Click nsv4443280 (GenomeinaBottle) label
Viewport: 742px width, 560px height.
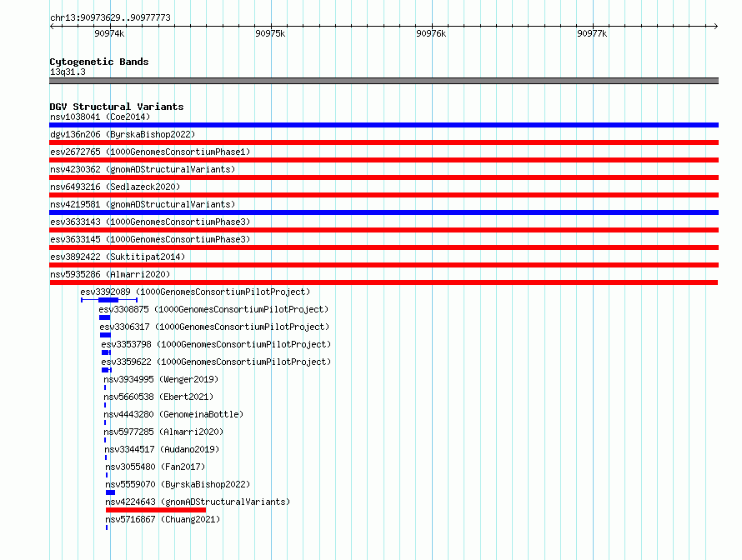[x=173, y=414]
